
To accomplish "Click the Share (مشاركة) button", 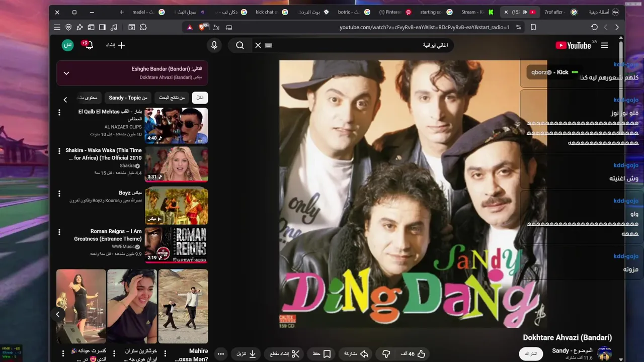I will click(356, 354).
